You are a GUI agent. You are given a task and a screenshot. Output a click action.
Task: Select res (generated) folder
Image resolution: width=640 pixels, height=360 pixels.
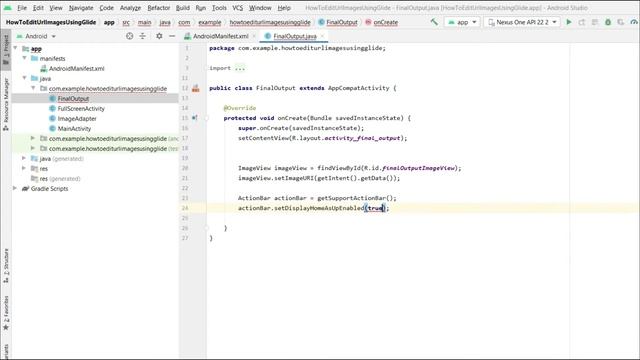[x=60, y=178]
